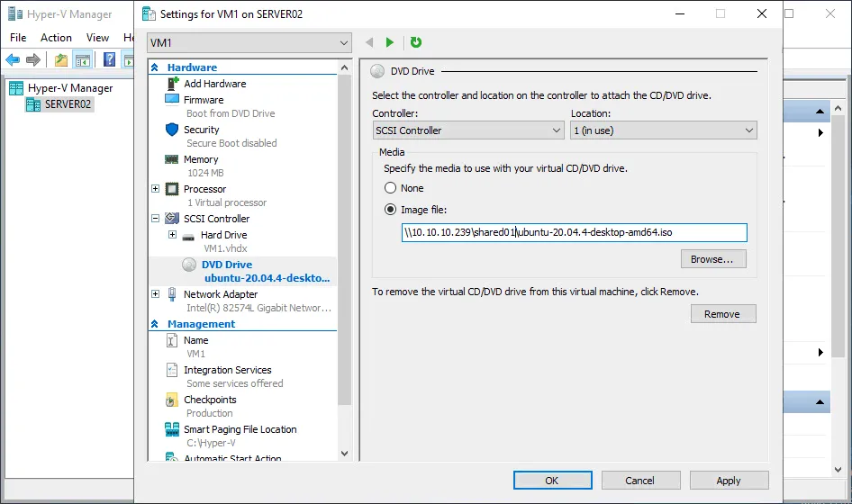
Task: Expand the Processor tree node
Action: coord(156,189)
